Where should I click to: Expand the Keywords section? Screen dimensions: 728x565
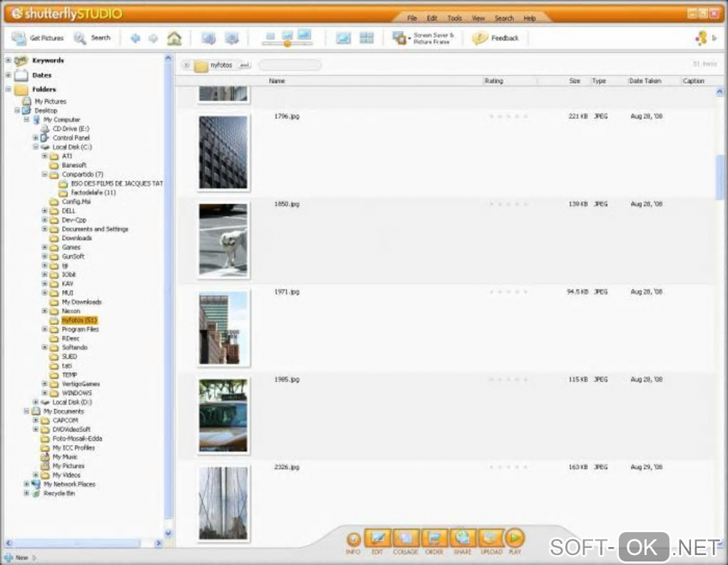8,61
